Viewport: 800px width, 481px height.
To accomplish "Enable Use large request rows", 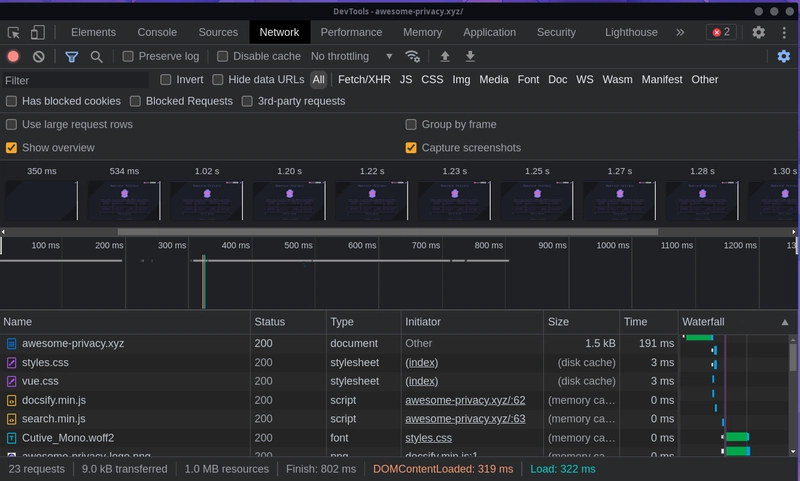I will coord(11,124).
